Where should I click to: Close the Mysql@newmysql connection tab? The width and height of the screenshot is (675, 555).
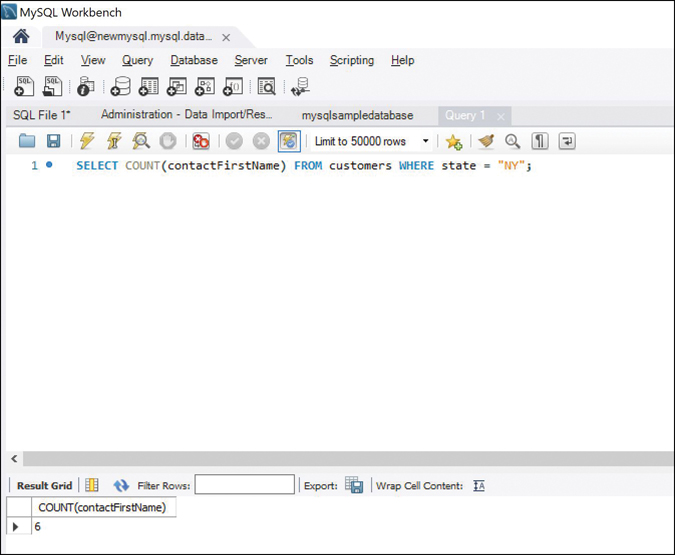[226, 37]
